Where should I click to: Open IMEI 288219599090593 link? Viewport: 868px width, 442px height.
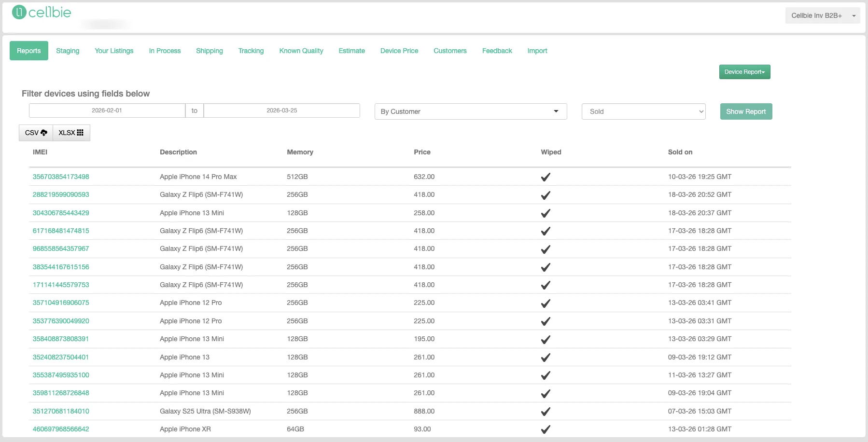coord(61,194)
